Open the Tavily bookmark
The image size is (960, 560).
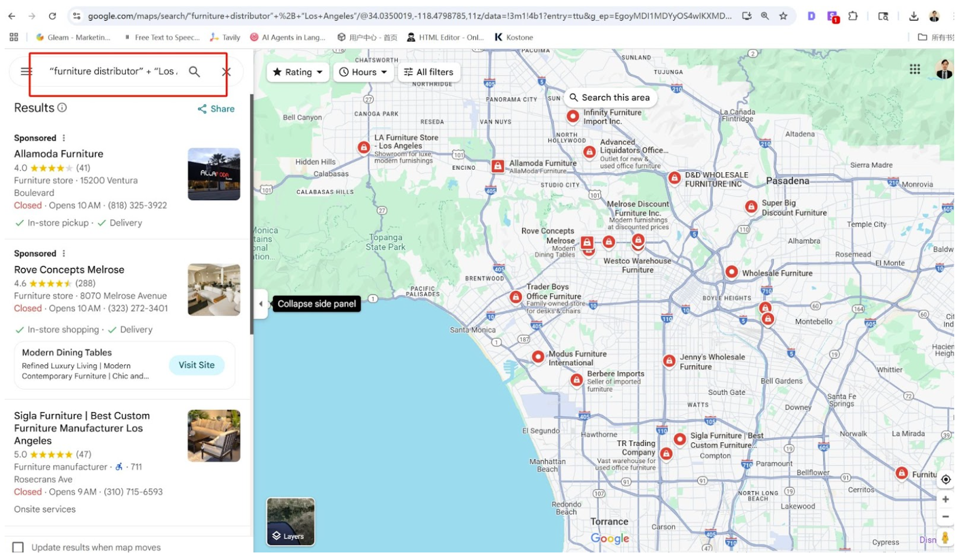click(x=225, y=37)
